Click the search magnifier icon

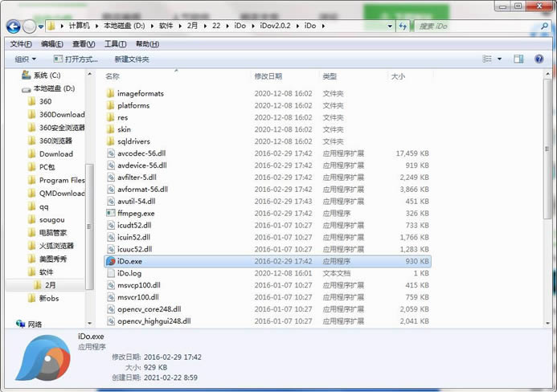pos(544,27)
